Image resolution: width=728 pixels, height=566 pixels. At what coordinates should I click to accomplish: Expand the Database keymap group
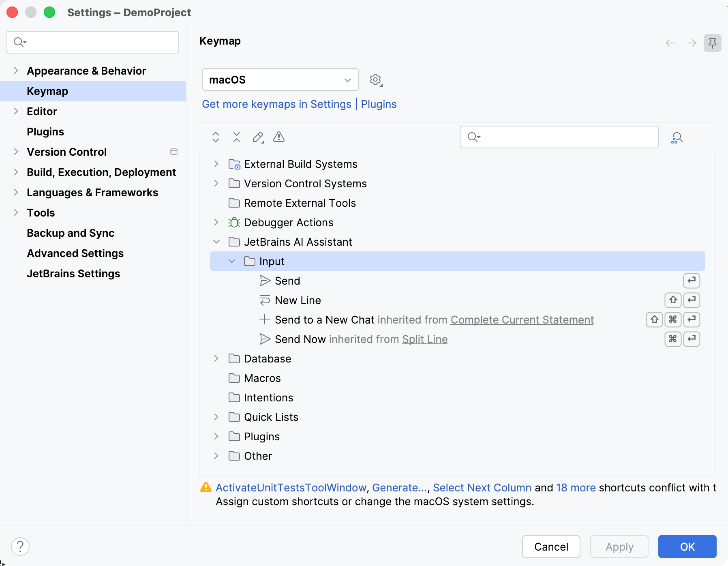tap(216, 358)
